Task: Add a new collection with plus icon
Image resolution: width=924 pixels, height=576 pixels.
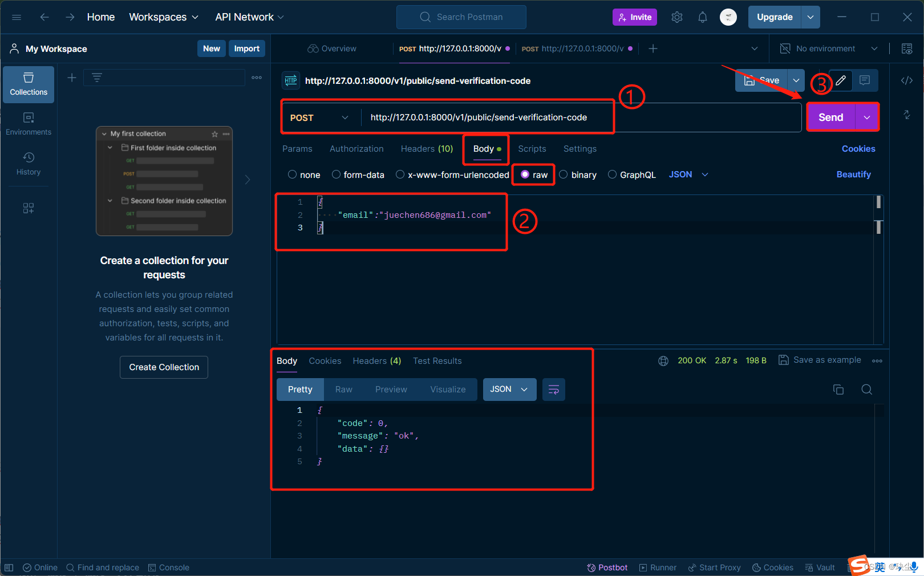Action: coord(72,78)
